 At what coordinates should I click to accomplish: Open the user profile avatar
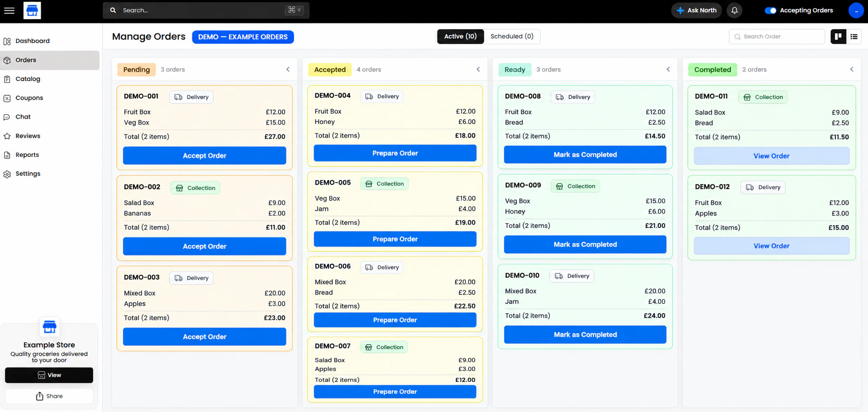(x=856, y=10)
